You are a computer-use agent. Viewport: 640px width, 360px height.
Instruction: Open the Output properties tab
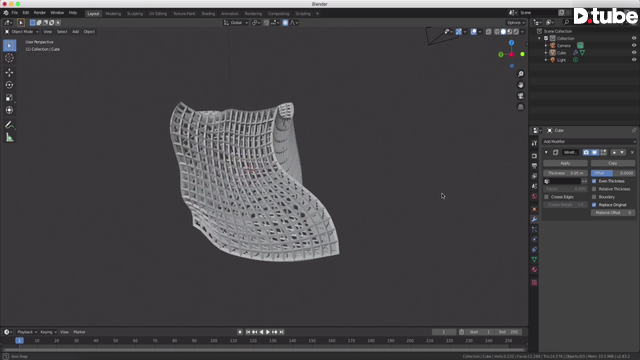tap(534, 166)
